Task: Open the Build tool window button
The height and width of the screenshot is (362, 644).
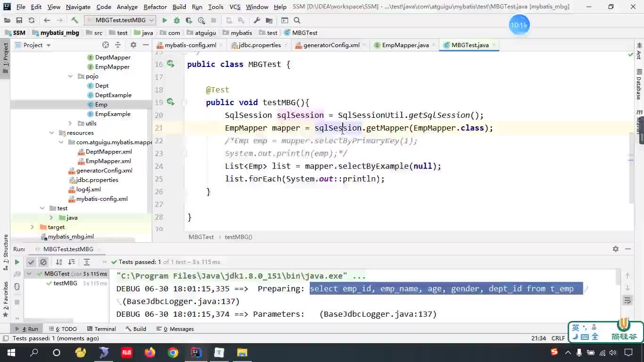Action: 136,329
